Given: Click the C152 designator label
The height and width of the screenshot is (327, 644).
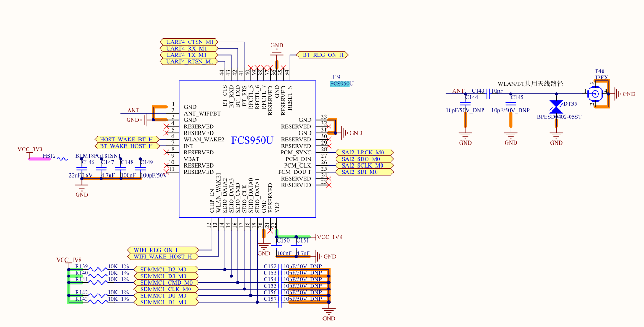Looking at the screenshot, I should (x=270, y=266).
